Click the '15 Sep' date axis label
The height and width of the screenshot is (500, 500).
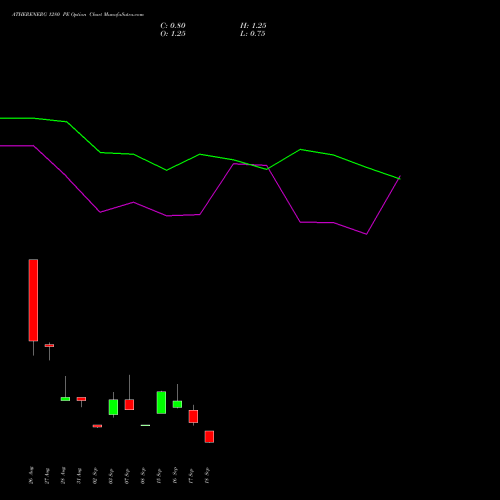(159, 475)
